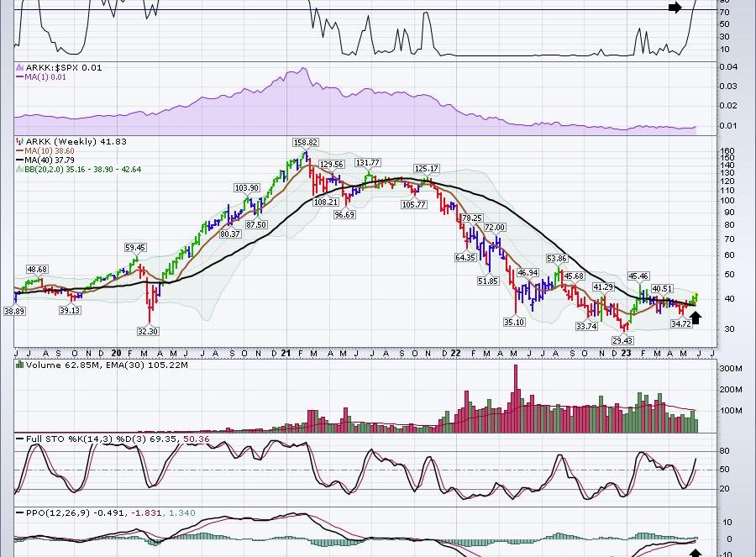Click the 45.68 price label

(574, 276)
